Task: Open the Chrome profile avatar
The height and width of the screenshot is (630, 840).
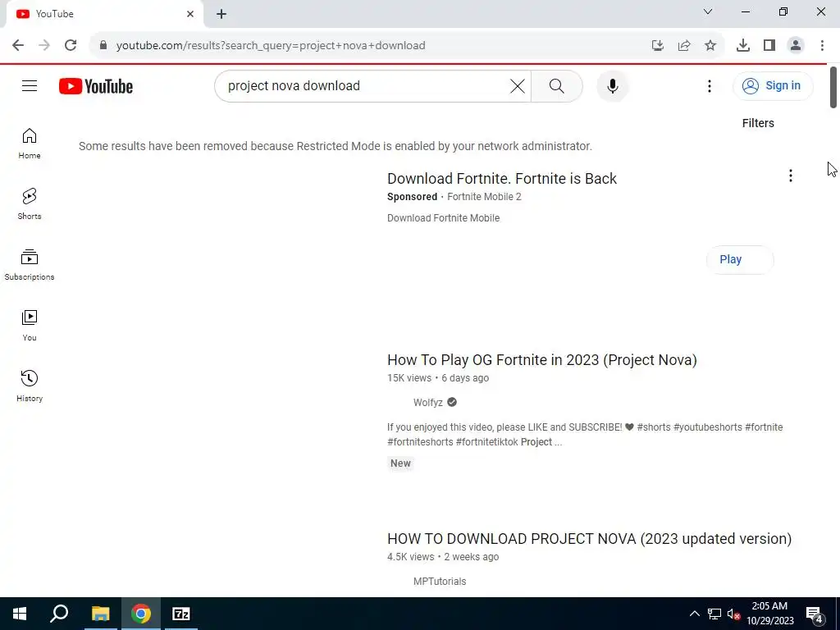Action: [x=796, y=46]
